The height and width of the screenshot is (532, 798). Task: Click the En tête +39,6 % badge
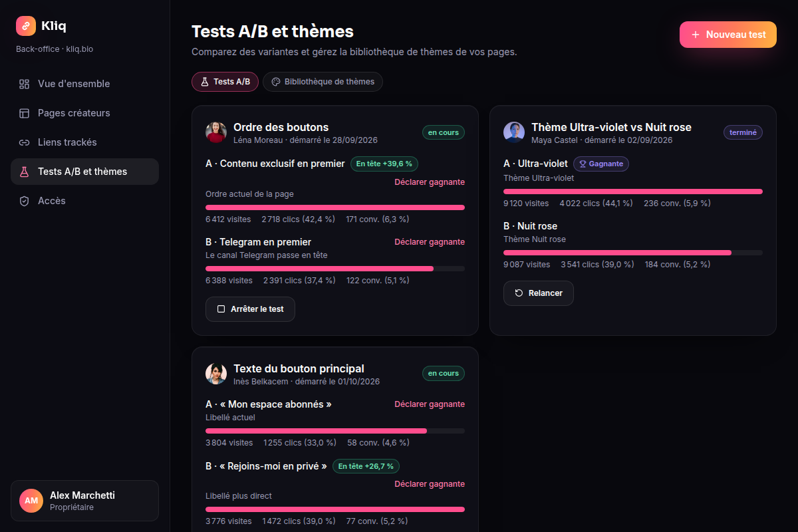pos(384,164)
